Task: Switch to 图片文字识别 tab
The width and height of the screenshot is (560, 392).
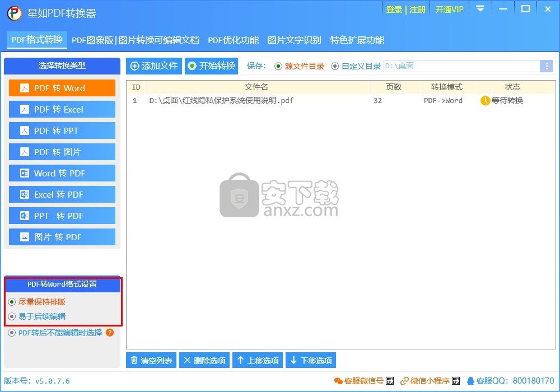Action: click(x=295, y=40)
